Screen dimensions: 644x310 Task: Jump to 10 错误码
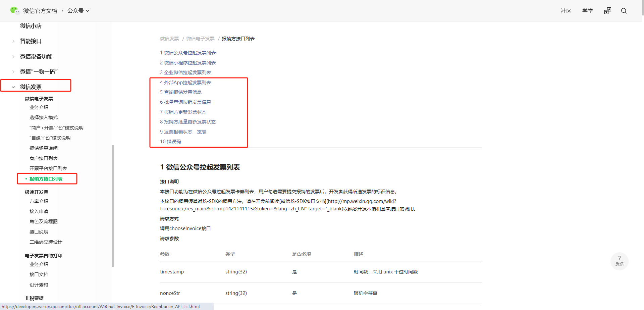(170, 142)
